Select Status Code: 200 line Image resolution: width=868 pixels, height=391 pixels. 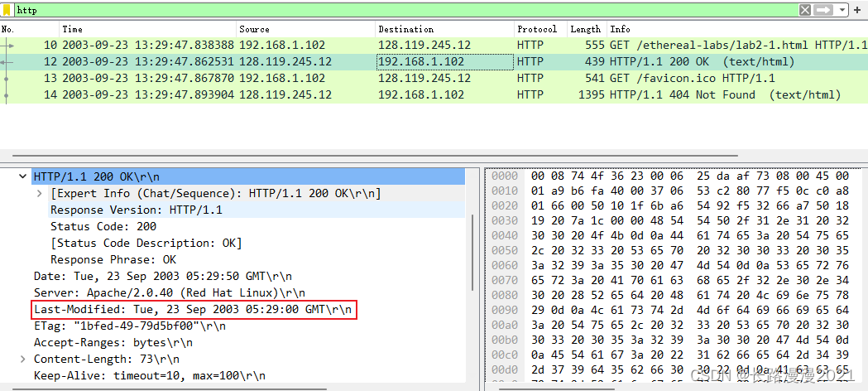coord(103,226)
